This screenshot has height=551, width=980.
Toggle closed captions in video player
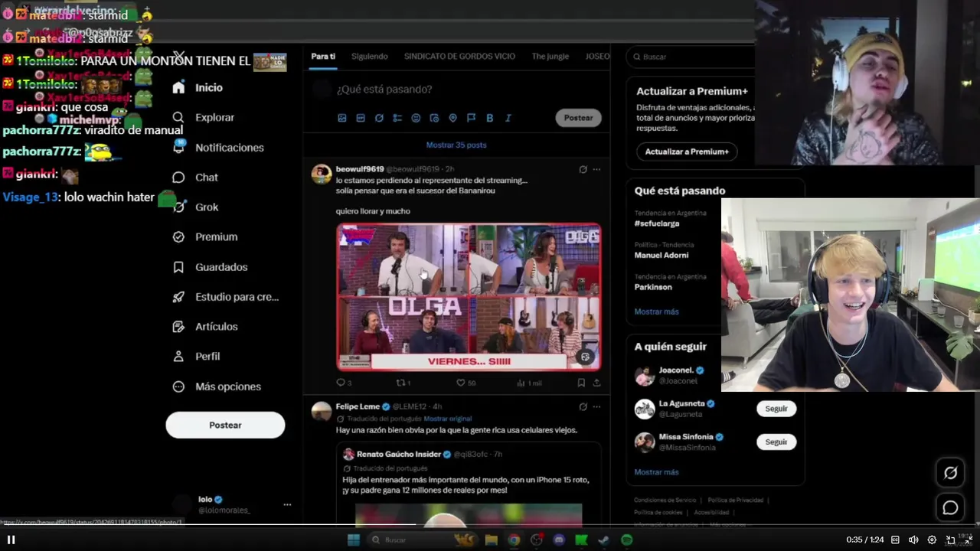click(x=895, y=540)
